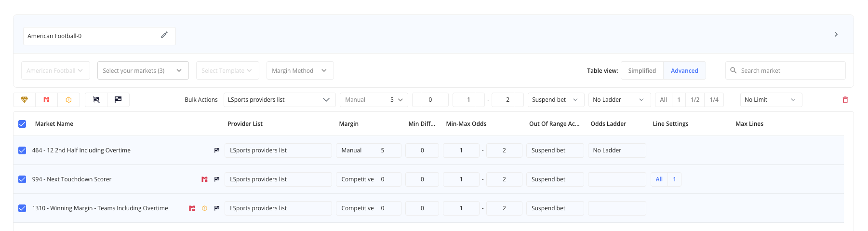This screenshot has height=231, width=868.
Task: Click flag icon on Next Touchdown Scorer row
Action: (x=217, y=179)
